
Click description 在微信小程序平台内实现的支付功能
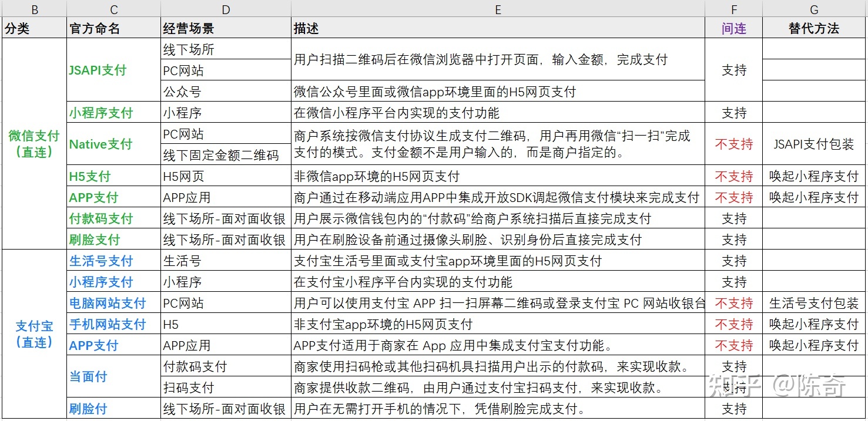498,113
